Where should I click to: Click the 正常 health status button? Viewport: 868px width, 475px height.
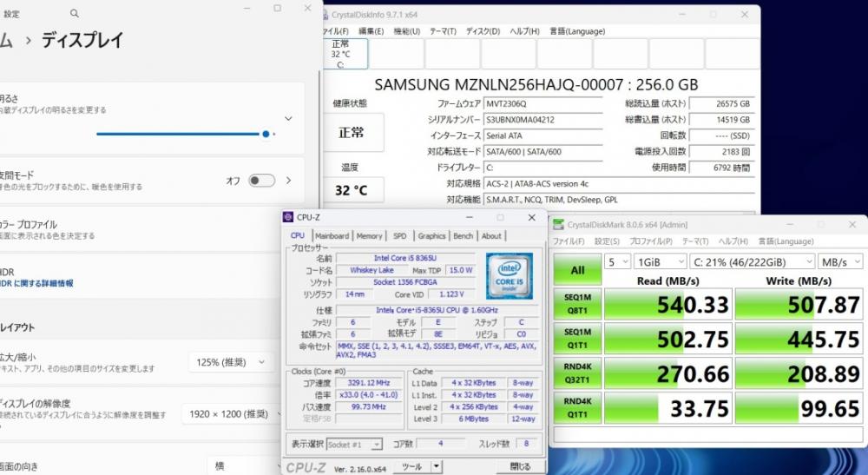(x=352, y=133)
